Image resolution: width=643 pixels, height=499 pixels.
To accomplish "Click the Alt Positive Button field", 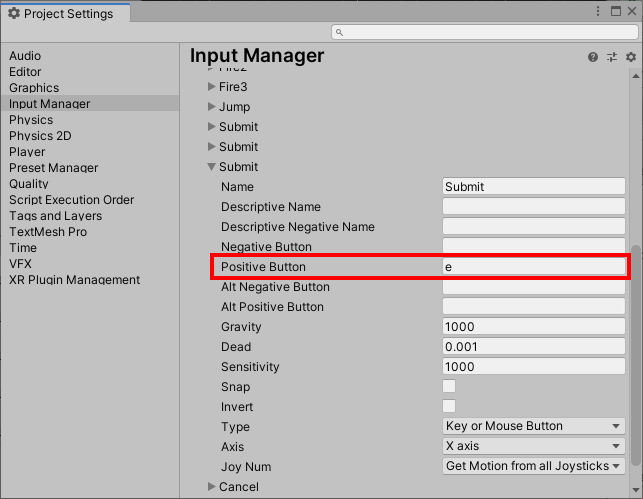I will [x=534, y=306].
